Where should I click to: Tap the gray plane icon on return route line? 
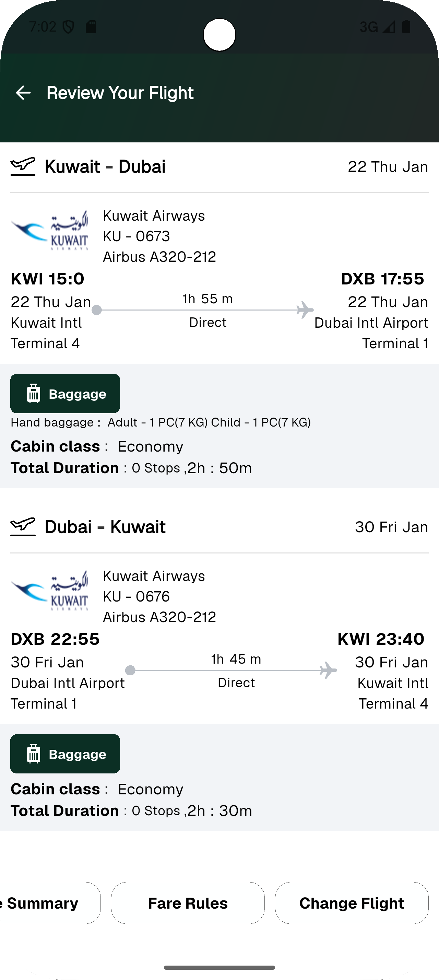(x=328, y=670)
